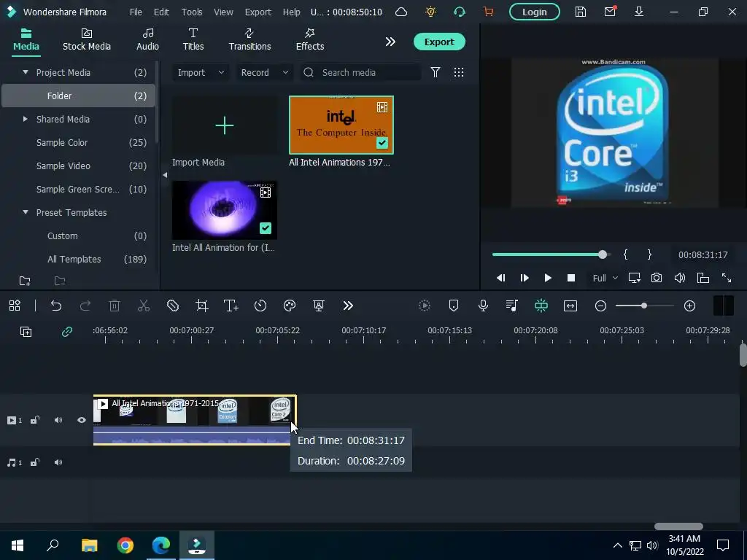This screenshot has height=560, width=747.
Task: Step back one frame in preview
Action: coord(500,278)
